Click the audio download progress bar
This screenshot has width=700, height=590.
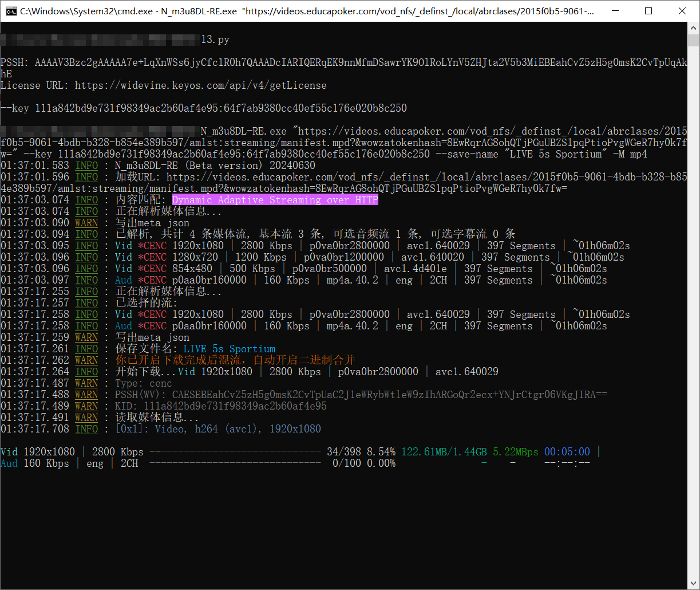click(235, 463)
